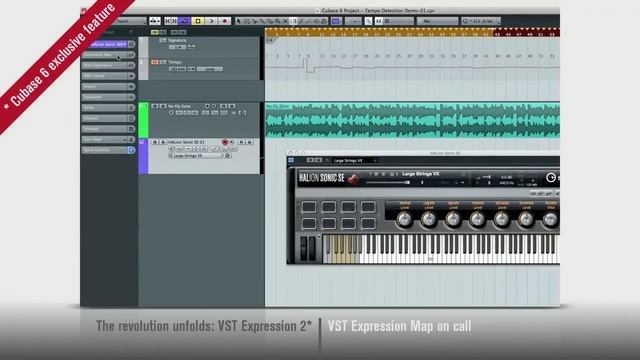Open the Notepad inspector section
This screenshot has width=640, height=360.
(108, 129)
